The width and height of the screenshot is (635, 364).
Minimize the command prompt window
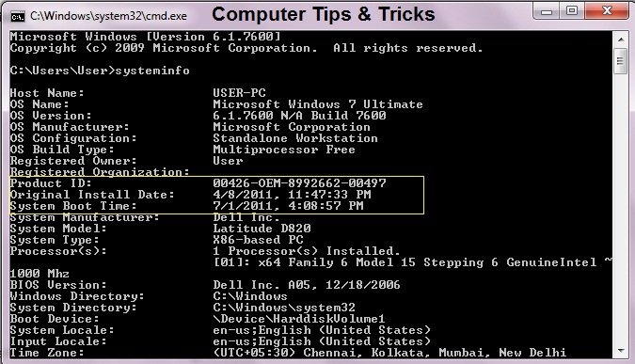pos(547,11)
